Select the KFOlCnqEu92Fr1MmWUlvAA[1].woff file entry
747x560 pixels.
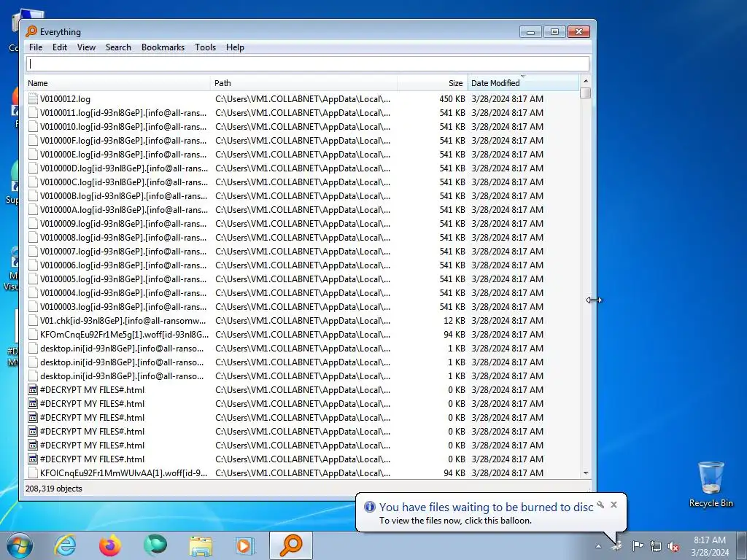[124, 472]
